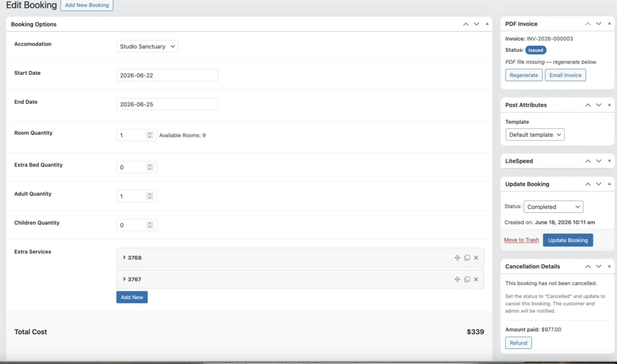Select the Created on June 18, 2026 text
The width and height of the screenshot is (617, 364).
click(x=550, y=222)
